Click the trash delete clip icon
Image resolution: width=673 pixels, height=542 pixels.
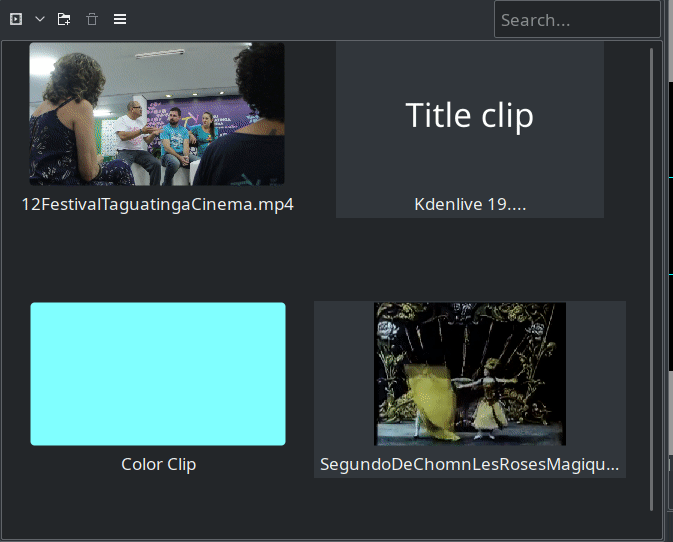coord(92,19)
